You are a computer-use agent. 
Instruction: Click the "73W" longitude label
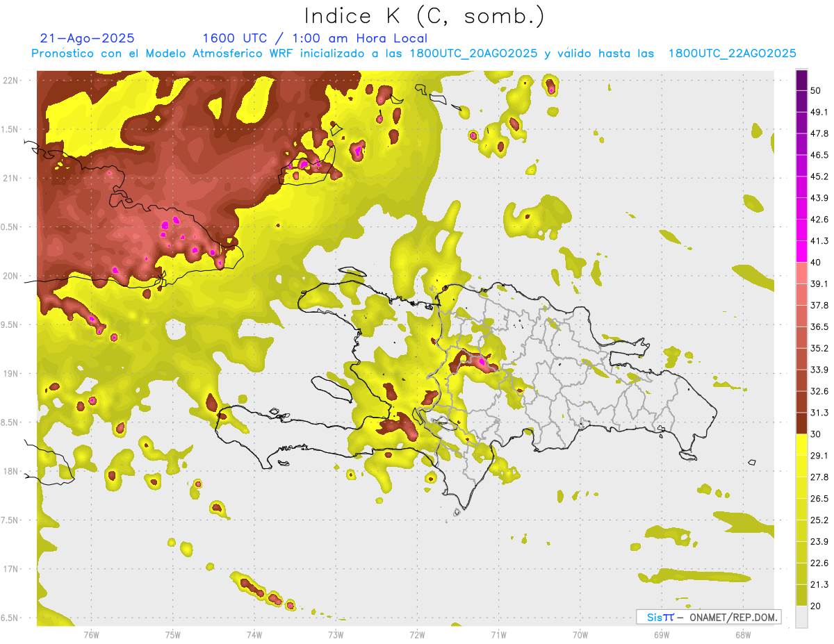336,634
